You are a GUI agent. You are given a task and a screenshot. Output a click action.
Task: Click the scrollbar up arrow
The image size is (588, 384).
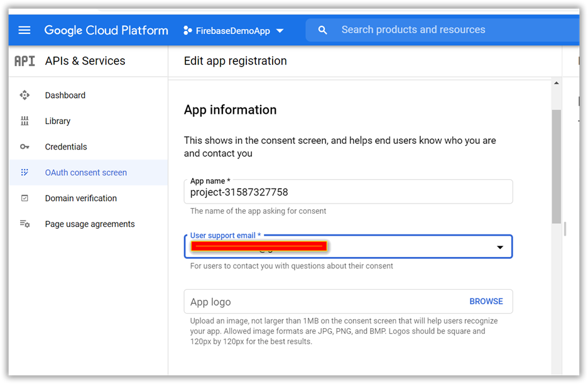click(x=555, y=82)
